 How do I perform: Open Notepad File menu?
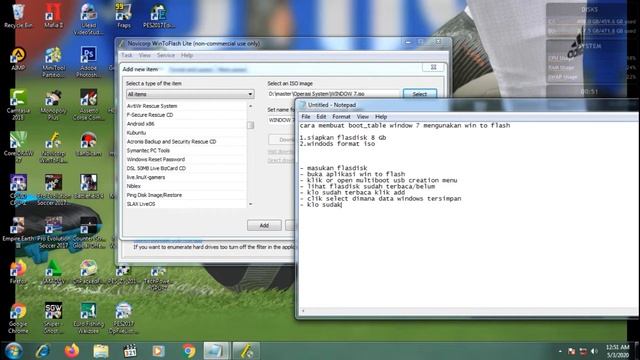(306, 117)
